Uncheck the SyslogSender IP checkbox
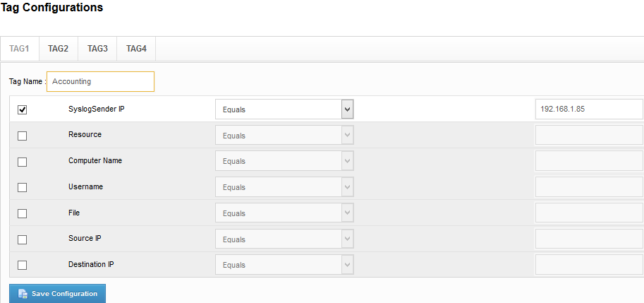Viewport: 644px width, 303px height. pos(22,109)
